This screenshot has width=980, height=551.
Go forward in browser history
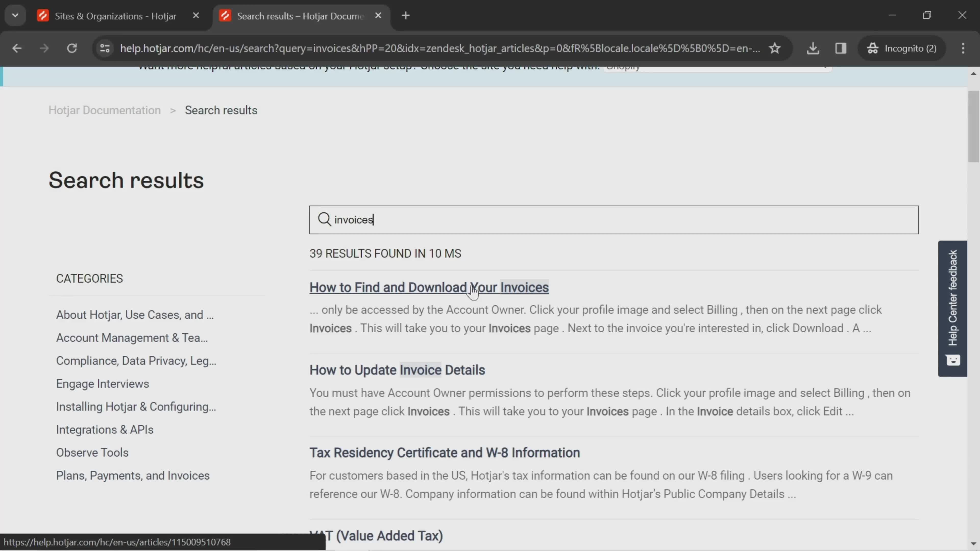pos(44,48)
